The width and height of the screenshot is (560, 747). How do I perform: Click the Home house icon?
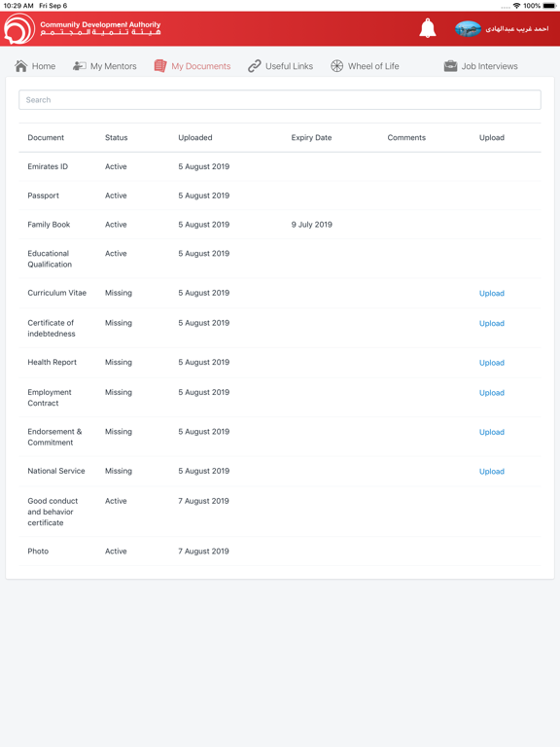pyautogui.click(x=21, y=66)
